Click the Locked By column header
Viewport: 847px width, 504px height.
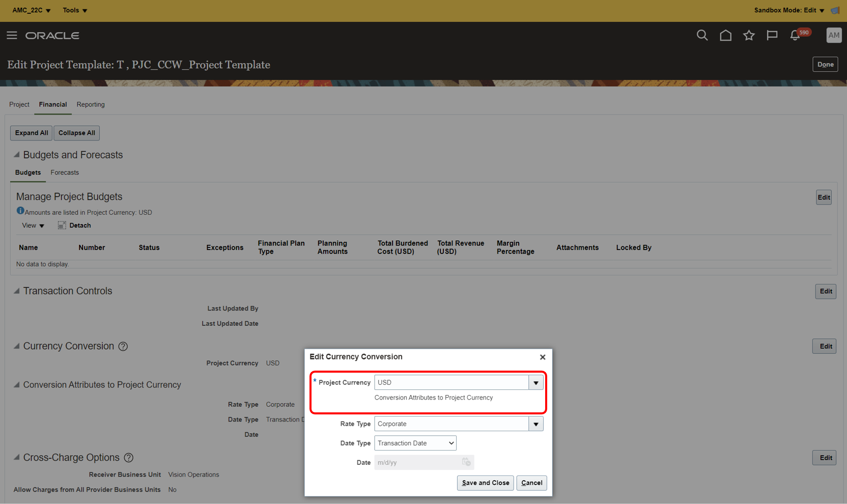tap(634, 247)
